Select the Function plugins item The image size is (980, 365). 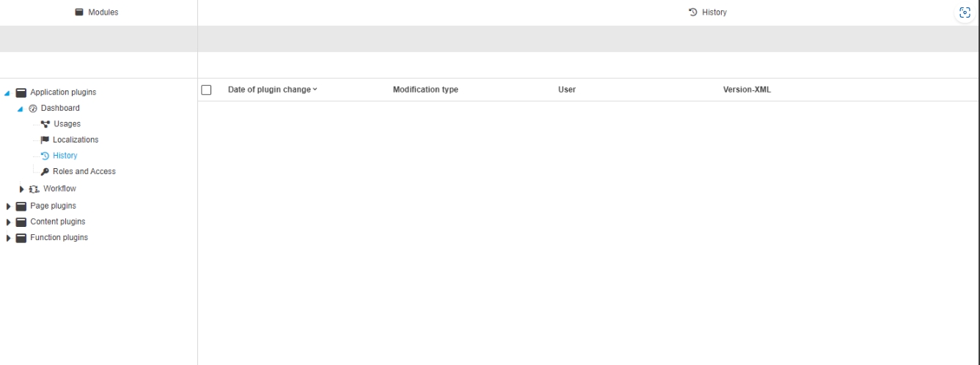point(59,237)
